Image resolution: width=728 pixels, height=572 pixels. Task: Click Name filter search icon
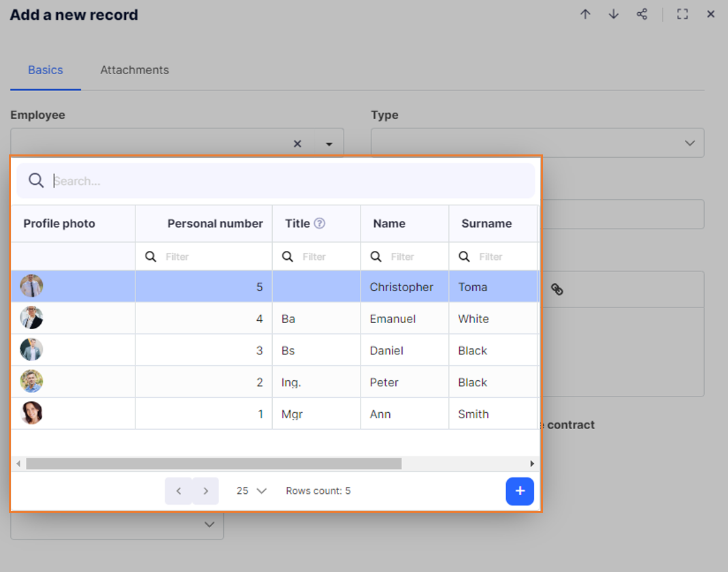tap(376, 256)
